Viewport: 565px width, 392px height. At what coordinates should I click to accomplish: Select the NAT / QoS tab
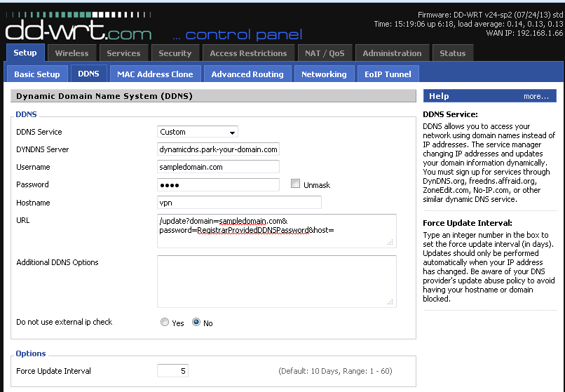[x=325, y=53]
